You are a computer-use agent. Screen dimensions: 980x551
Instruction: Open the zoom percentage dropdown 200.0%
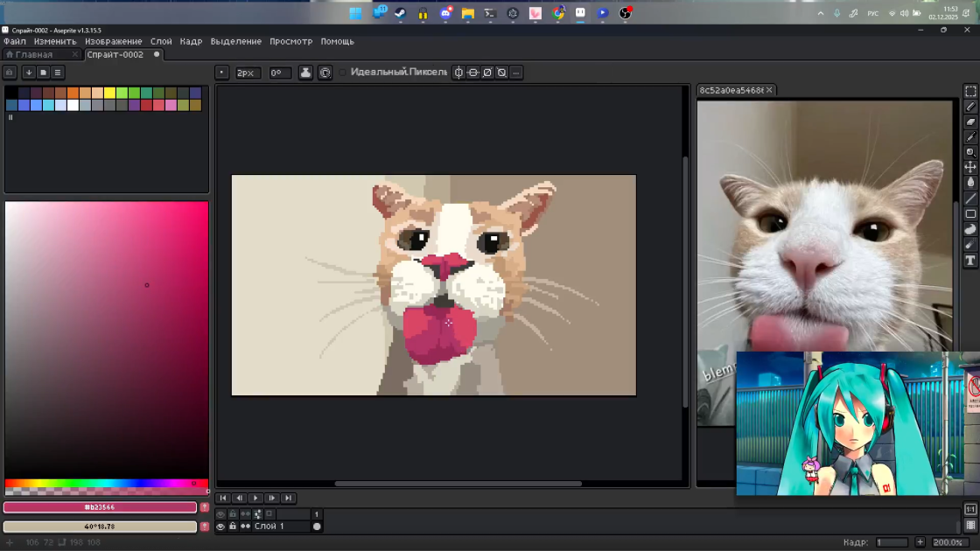948,542
